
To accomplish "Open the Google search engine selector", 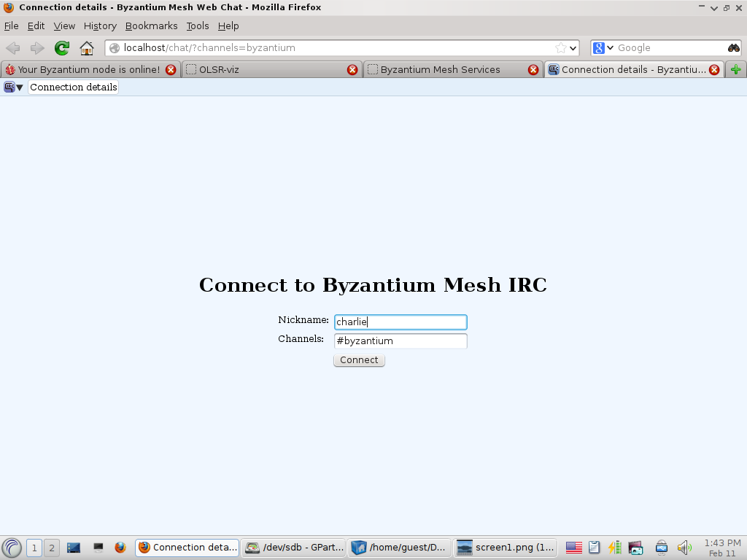I will pyautogui.click(x=603, y=47).
